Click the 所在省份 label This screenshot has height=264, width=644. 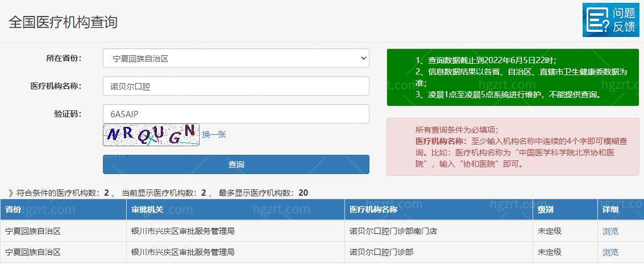click(x=64, y=58)
